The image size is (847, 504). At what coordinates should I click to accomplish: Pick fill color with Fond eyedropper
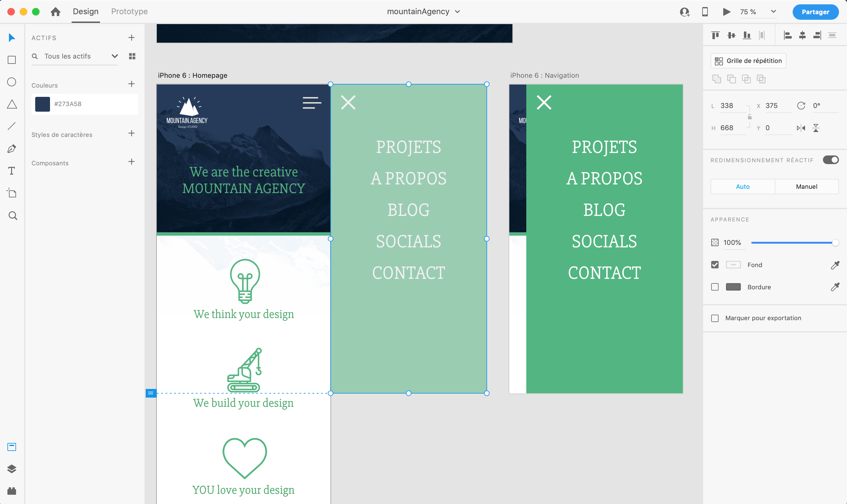point(835,265)
